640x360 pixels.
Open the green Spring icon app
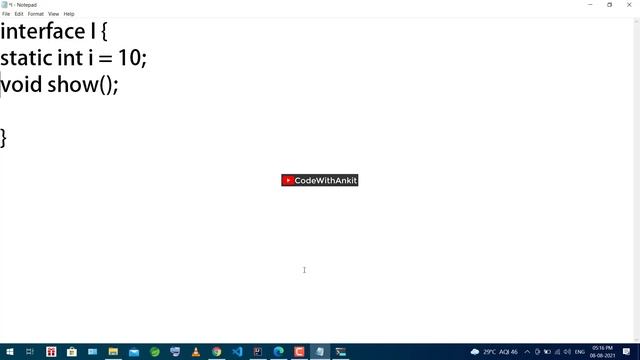click(x=155, y=351)
